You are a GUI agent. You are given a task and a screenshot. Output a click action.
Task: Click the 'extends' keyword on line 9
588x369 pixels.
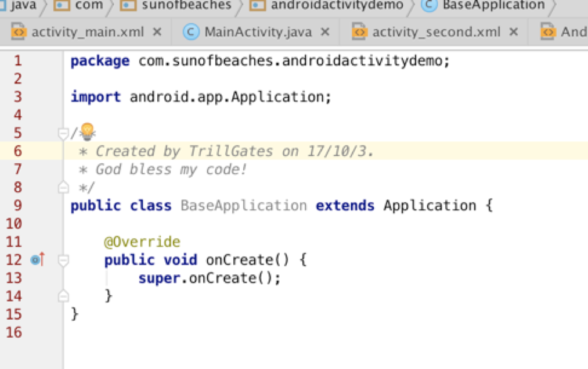pyautogui.click(x=345, y=206)
